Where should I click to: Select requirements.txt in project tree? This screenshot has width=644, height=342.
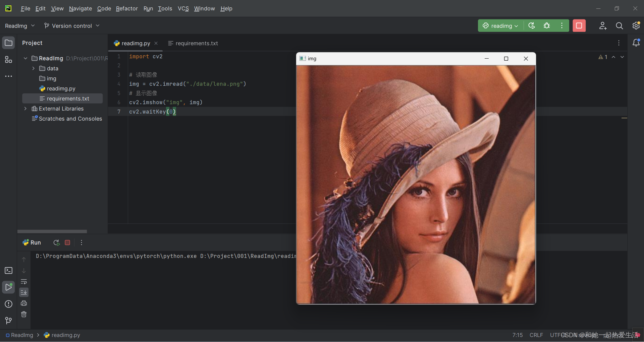coord(62,98)
